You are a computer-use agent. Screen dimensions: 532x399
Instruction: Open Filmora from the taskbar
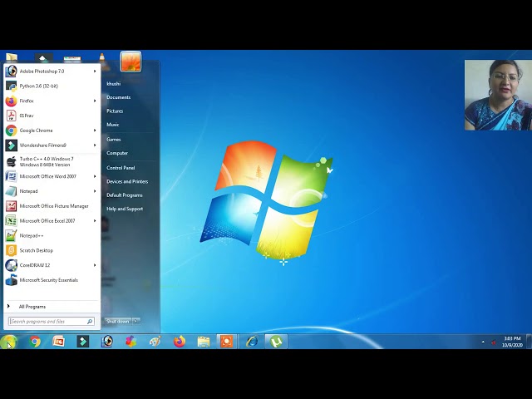point(83,342)
